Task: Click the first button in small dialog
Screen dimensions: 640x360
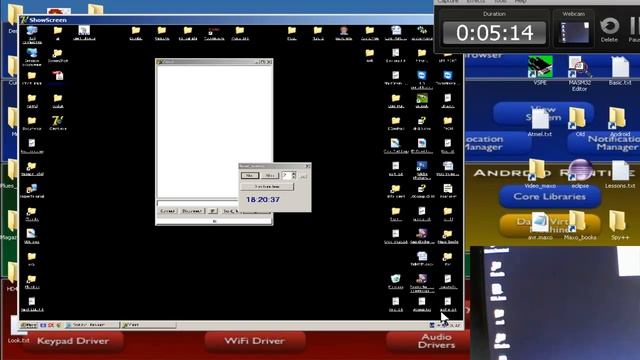Action: 250,176
